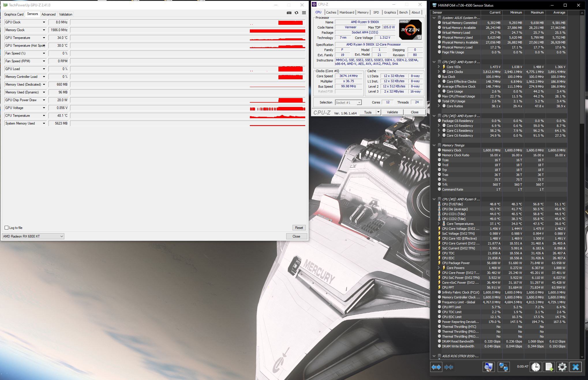Click the HWiNFO Average column header
The image size is (588, 380).
click(556, 12)
